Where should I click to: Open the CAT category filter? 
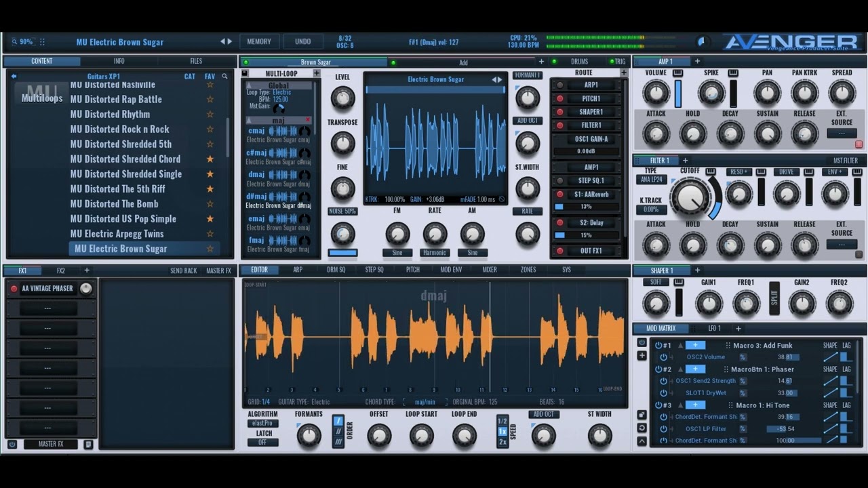pos(190,77)
